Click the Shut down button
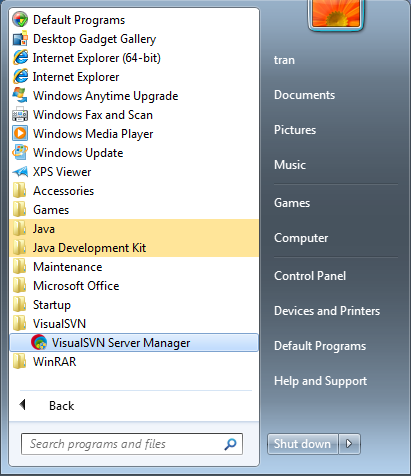The height and width of the screenshot is (476, 411). click(302, 444)
